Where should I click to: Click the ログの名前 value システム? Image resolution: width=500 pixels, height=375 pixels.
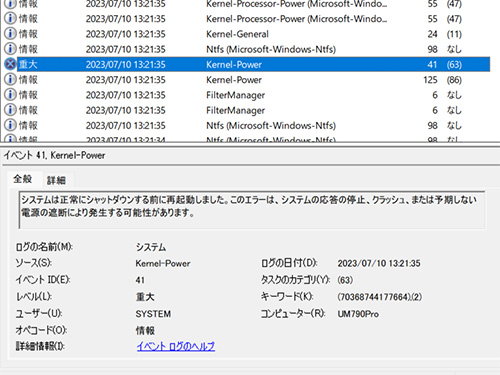click(151, 247)
